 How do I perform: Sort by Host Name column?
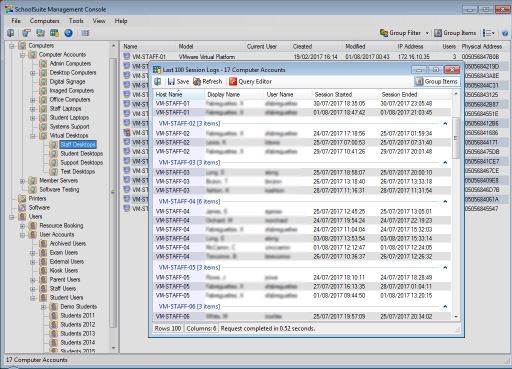pyautogui.click(x=179, y=95)
